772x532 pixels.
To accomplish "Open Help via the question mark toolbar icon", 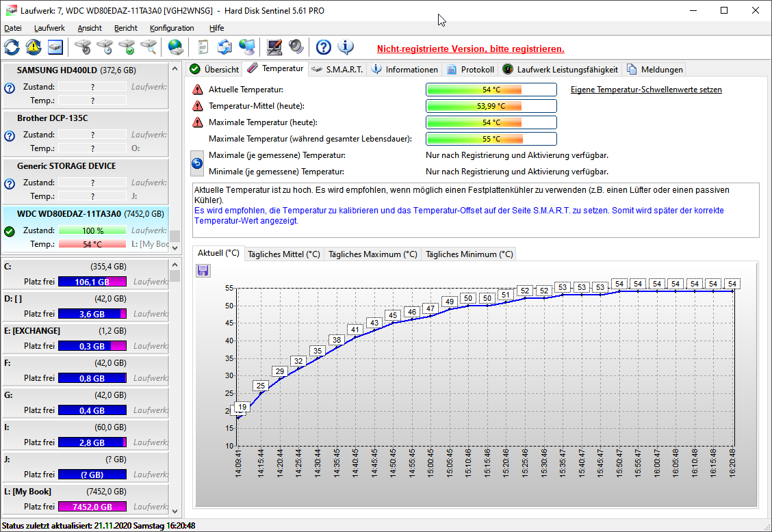I will (322, 46).
